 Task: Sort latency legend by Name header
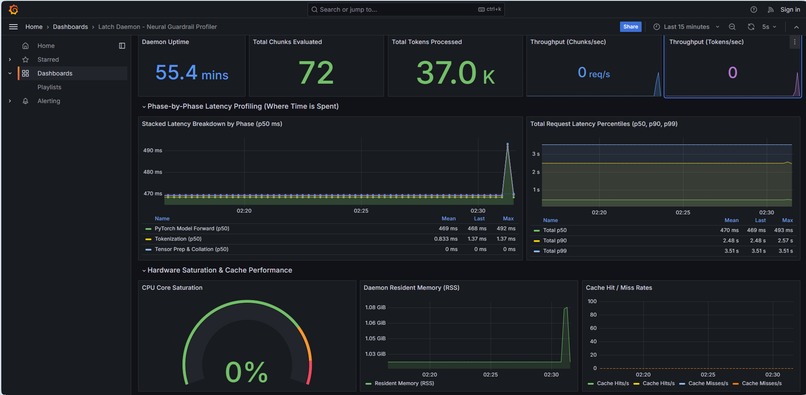tap(162, 219)
